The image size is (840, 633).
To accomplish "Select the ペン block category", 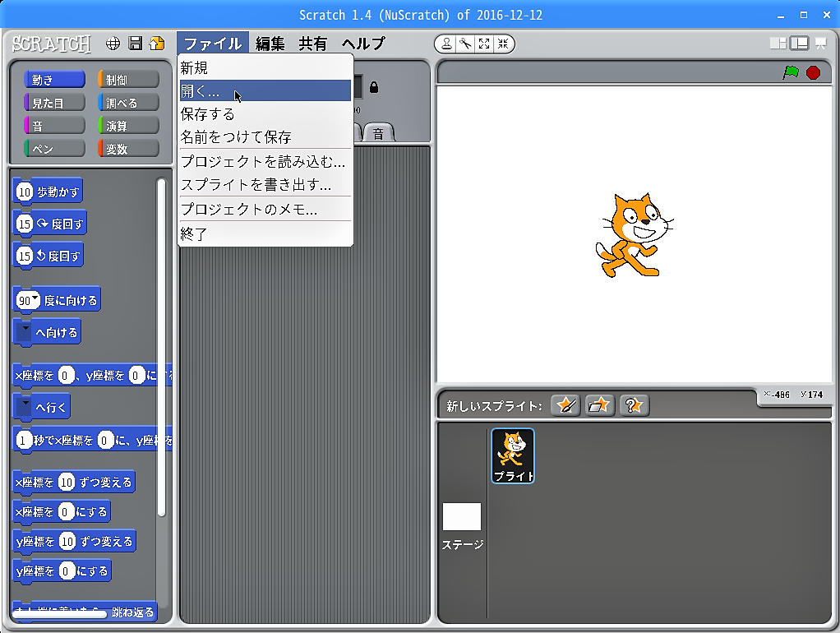I will click(54, 149).
